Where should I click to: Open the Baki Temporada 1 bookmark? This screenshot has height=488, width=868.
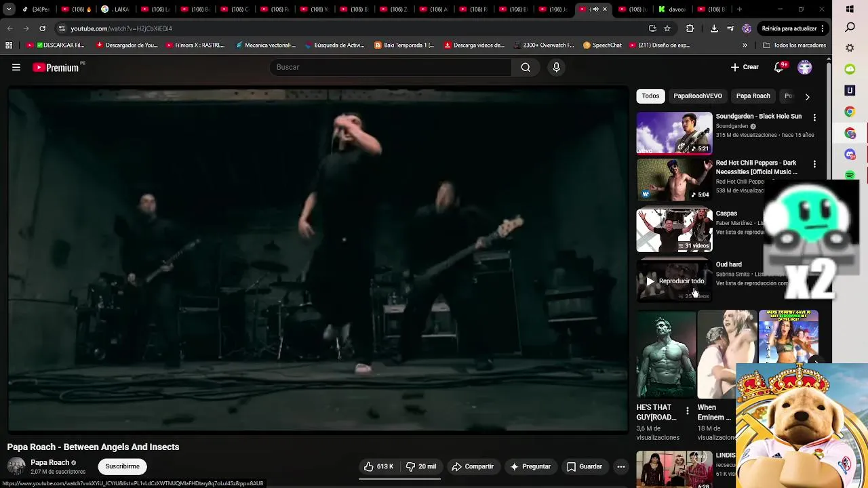(x=404, y=45)
